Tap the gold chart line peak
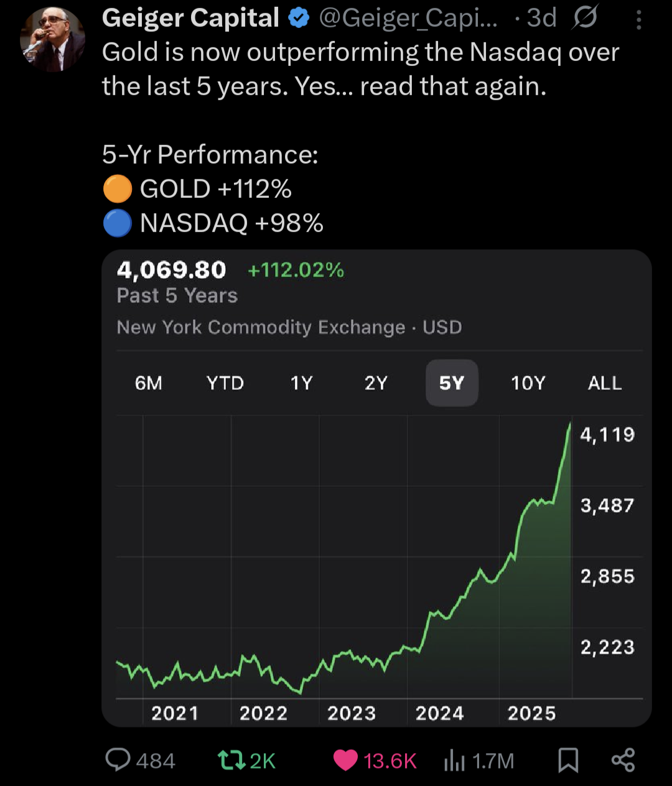672x786 pixels. coord(569,425)
